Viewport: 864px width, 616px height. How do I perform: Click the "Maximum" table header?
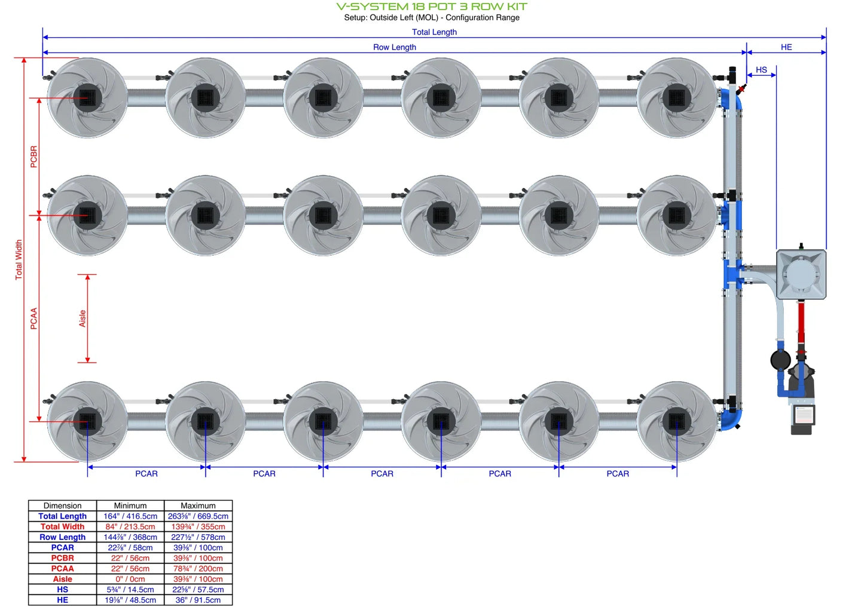(x=198, y=505)
